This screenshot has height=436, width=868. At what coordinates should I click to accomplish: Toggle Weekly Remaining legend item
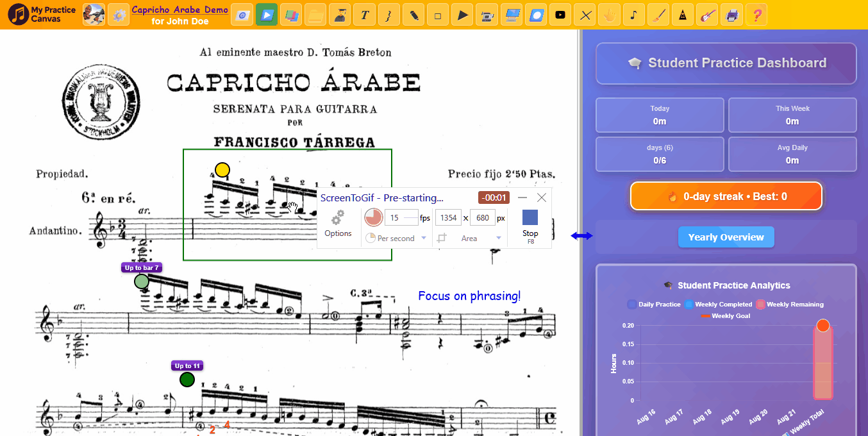pyautogui.click(x=790, y=304)
